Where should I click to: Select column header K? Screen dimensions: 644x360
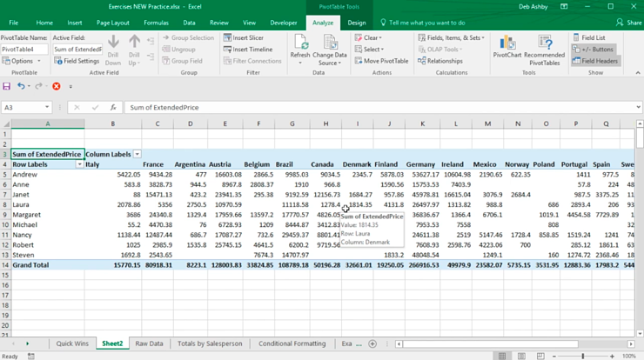[422, 123]
